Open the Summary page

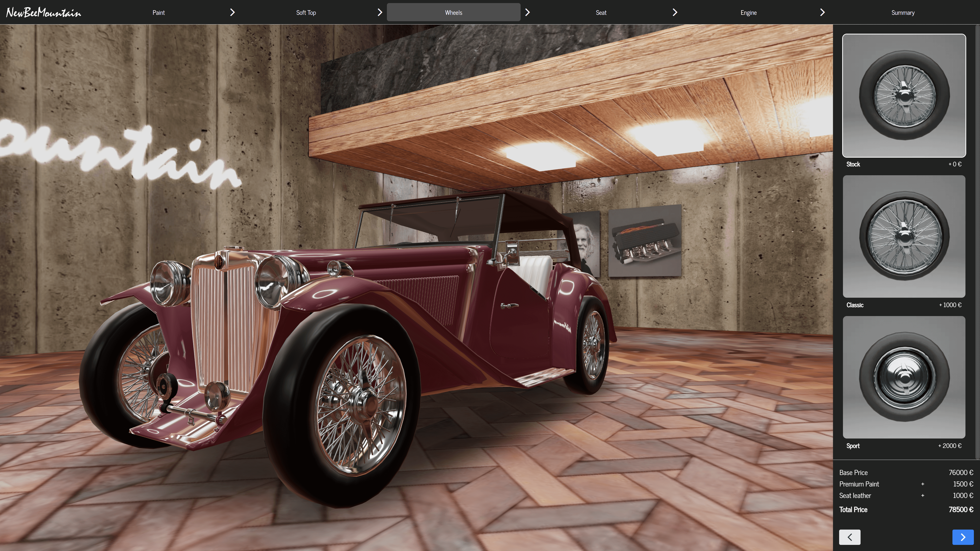tap(903, 12)
